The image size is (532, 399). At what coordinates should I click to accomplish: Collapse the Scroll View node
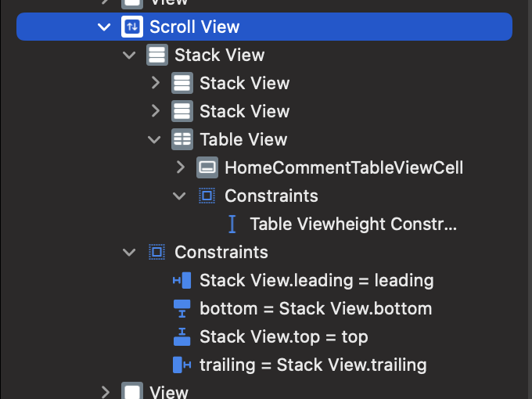[104, 27]
